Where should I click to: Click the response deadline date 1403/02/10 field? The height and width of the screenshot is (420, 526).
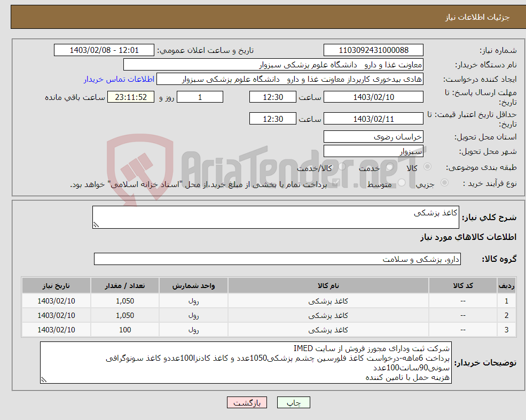(373, 97)
